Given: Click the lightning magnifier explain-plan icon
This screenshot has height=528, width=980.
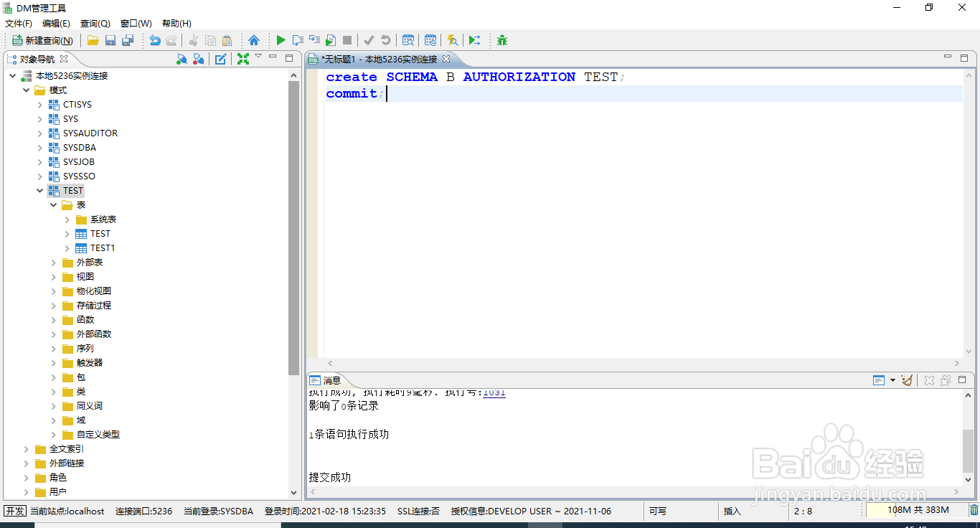Looking at the screenshot, I should pos(452,41).
